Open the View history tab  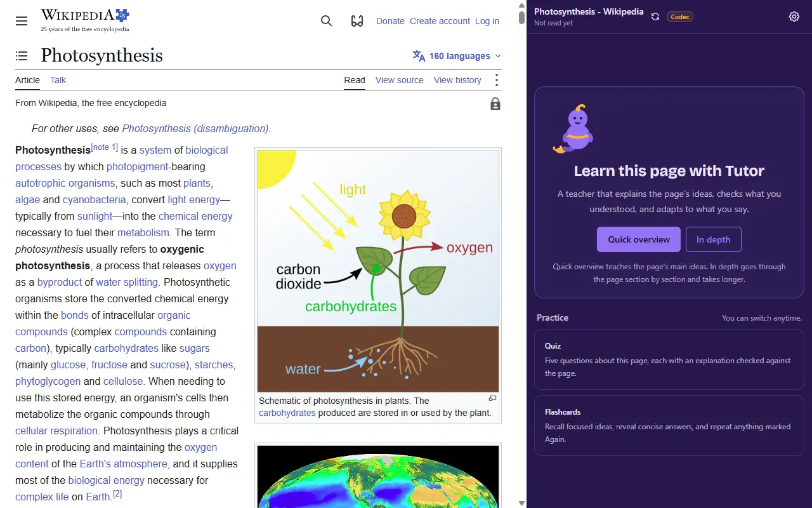[457, 80]
